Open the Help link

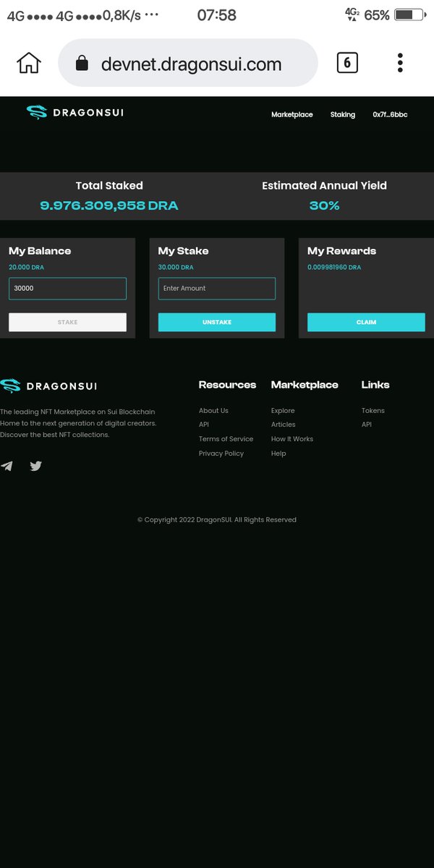tap(278, 454)
